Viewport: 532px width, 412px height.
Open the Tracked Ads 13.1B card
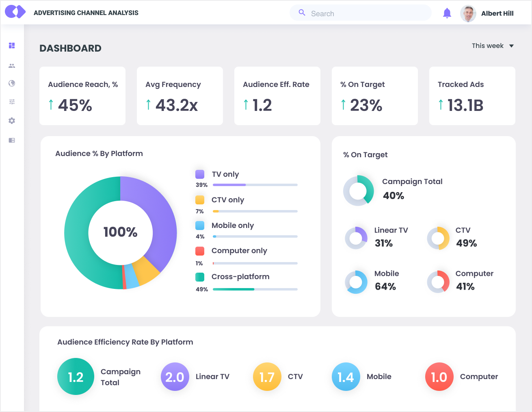(x=472, y=96)
